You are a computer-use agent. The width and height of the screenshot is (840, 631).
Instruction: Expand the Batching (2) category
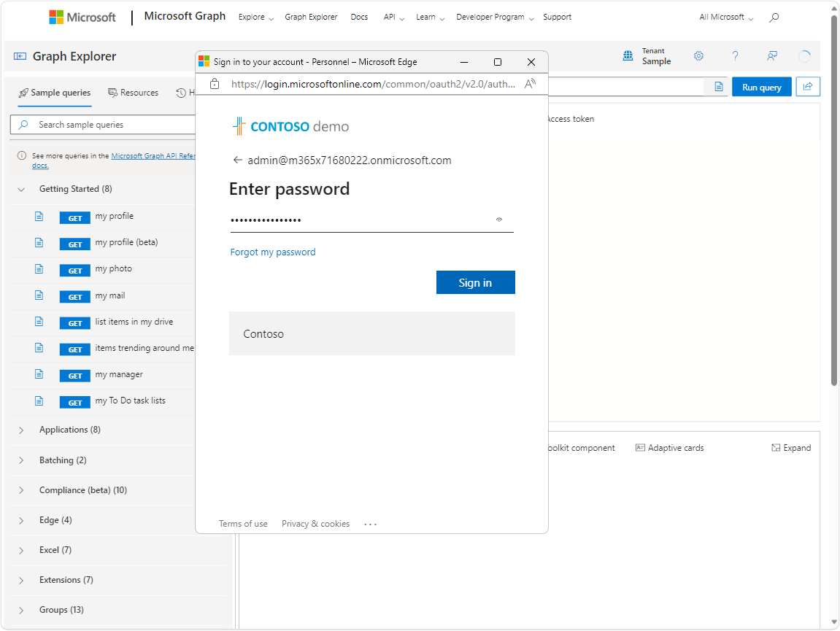point(21,460)
